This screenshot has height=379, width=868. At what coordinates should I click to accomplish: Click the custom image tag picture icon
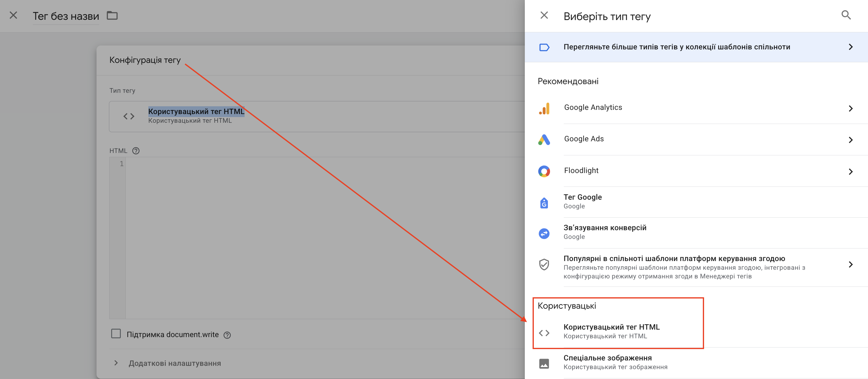click(x=544, y=363)
